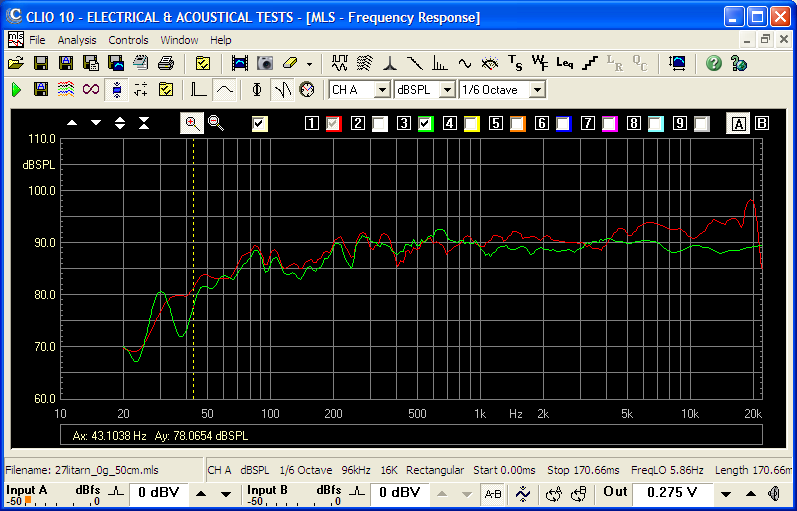Image resolution: width=797 pixels, height=511 pixels.
Task: Open the WF wow and flutter tool
Action: (x=540, y=64)
